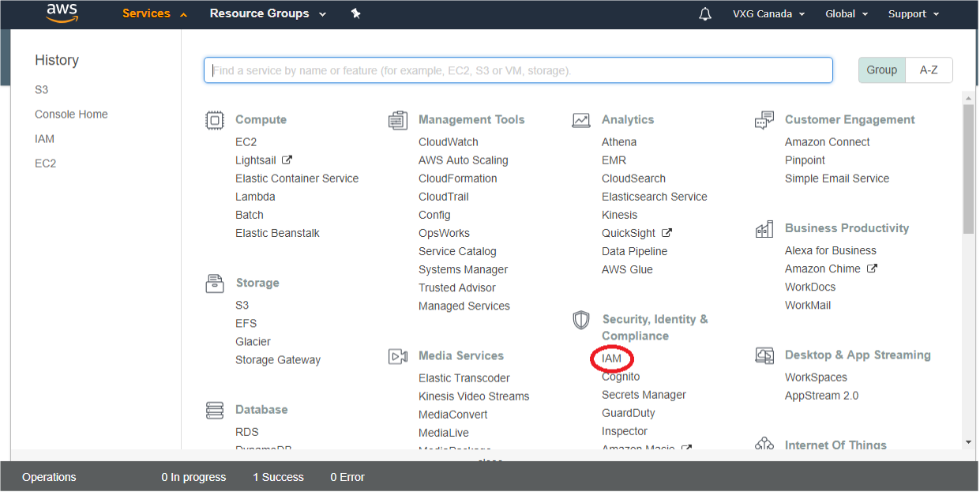Open IAM under Security, Identity & Compliance

click(611, 359)
